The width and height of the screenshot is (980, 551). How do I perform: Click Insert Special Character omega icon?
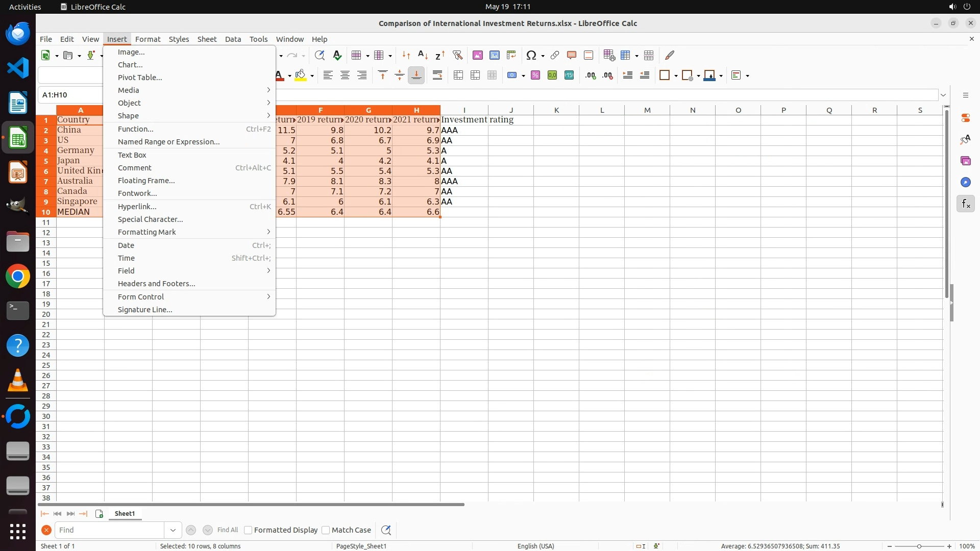(x=531, y=55)
